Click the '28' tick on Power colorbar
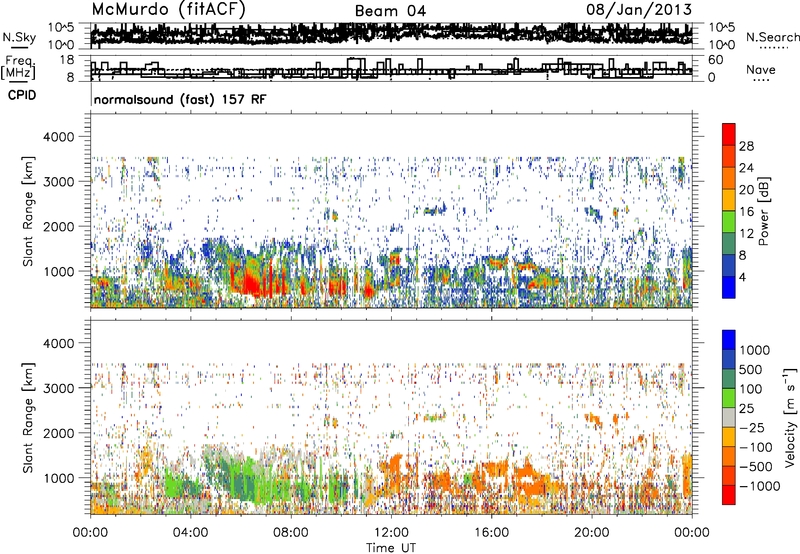This screenshot has width=800, height=554. point(746,146)
